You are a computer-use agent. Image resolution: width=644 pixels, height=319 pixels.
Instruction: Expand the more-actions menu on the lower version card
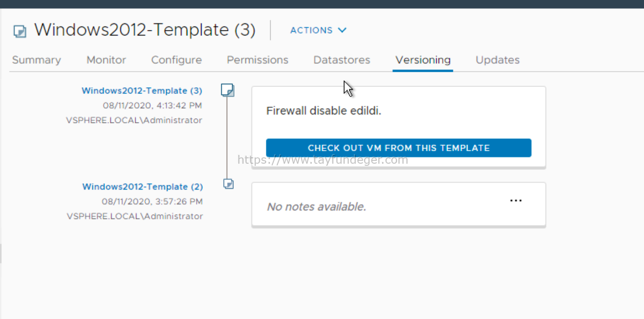[x=516, y=200]
